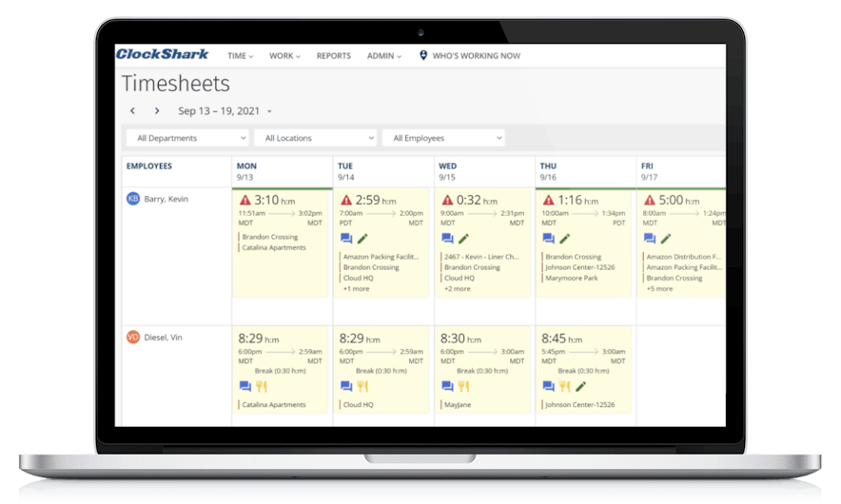Open Vin's Monday 8:29 h:m time
The width and height of the screenshot is (841, 504).
point(259,339)
